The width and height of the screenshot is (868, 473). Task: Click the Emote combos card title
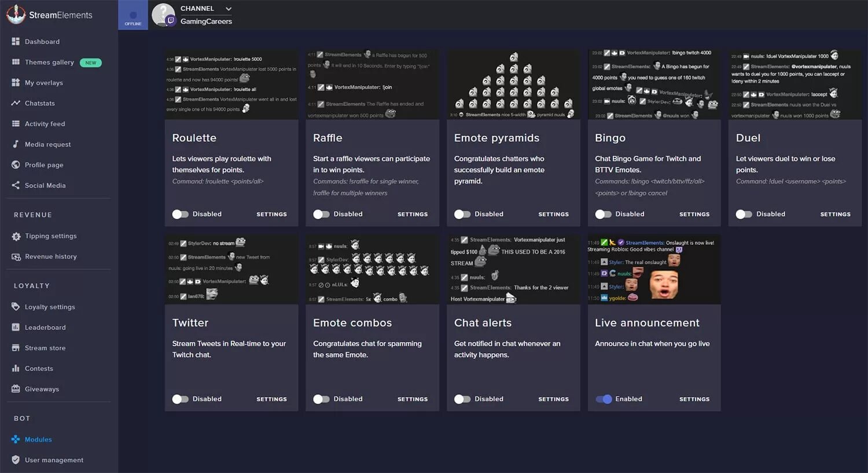point(352,323)
